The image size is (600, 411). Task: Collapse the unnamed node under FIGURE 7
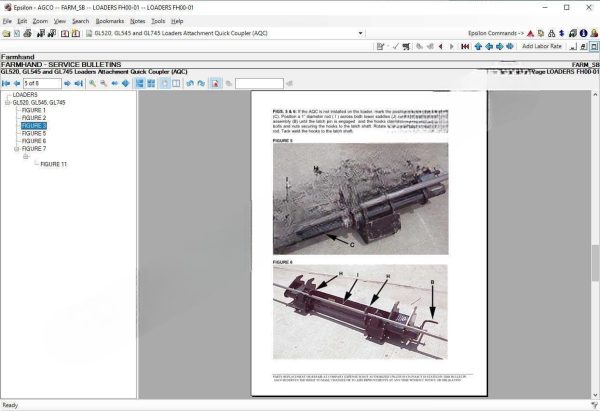click(x=26, y=157)
